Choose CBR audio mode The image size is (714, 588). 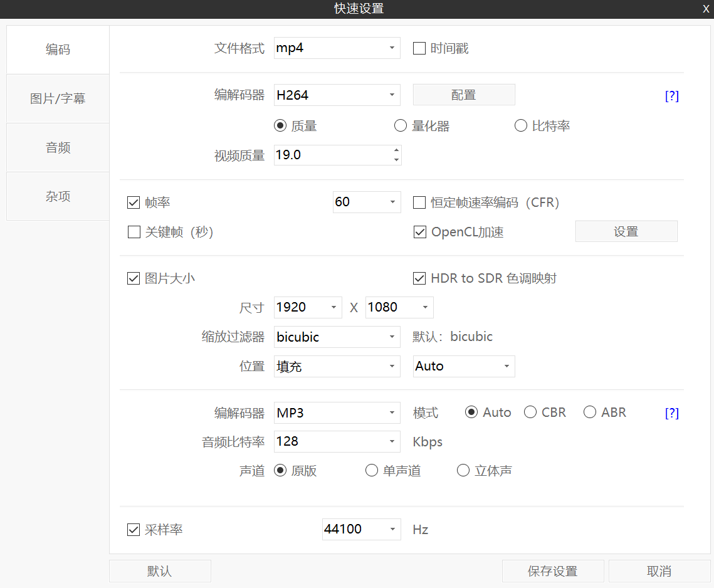[530, 412]
